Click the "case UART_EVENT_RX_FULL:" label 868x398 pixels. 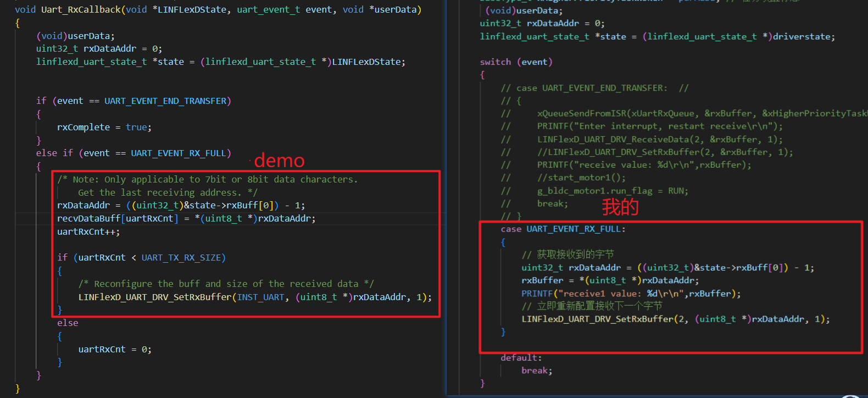pyautogui.click(x=563, y=229)
